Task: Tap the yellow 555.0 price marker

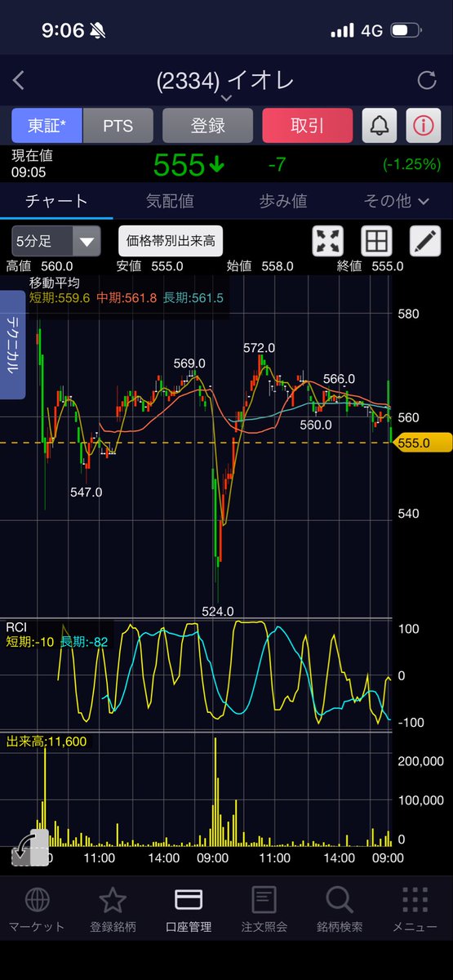Action: [x=423, y=443]
